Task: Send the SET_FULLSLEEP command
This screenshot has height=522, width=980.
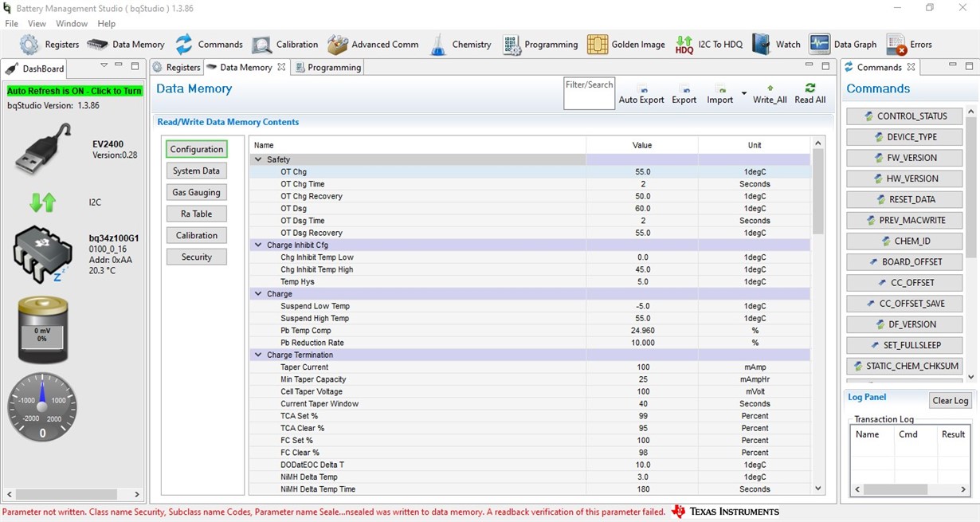Action: (x=904, y=345)
